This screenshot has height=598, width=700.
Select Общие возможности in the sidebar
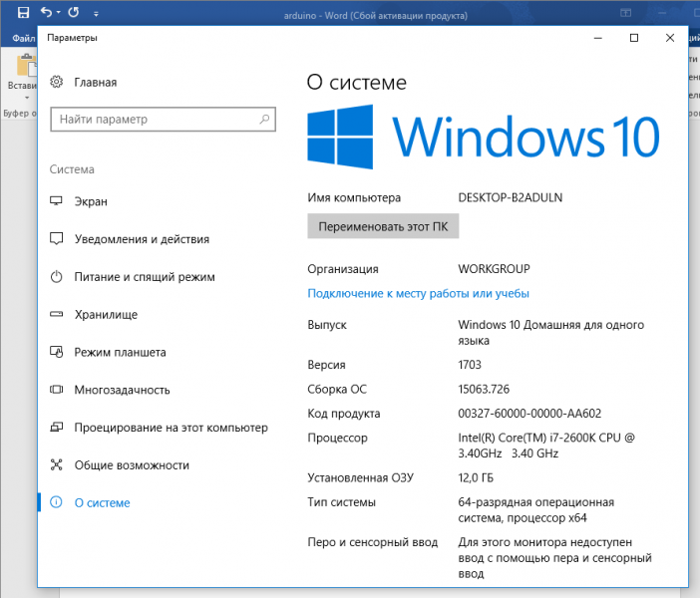tap(132, 465)
